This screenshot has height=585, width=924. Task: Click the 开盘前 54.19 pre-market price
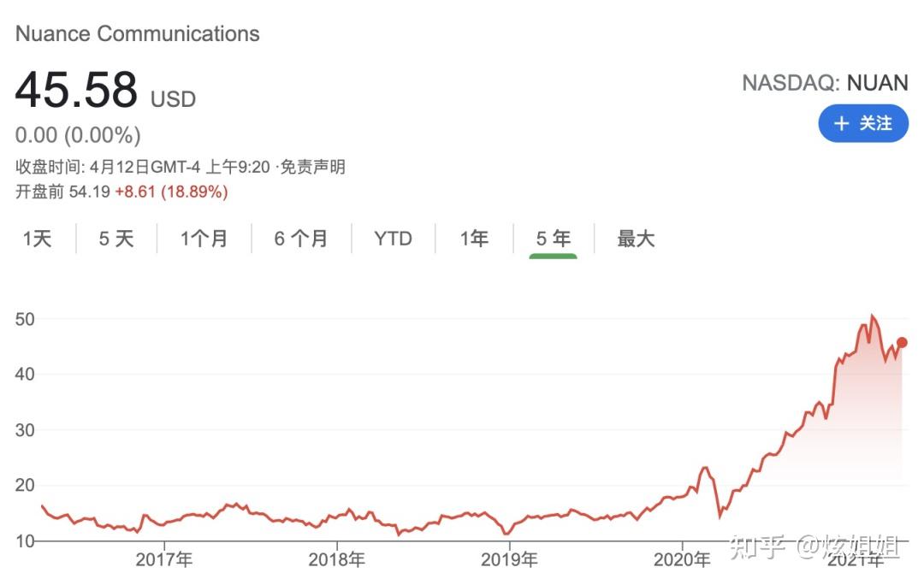coord(63,192)
